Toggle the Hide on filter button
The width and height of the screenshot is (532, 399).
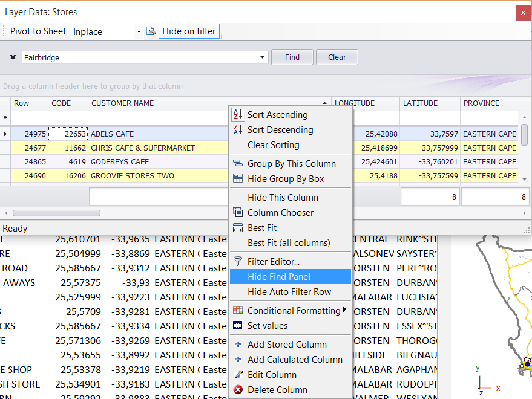point(189,31)
